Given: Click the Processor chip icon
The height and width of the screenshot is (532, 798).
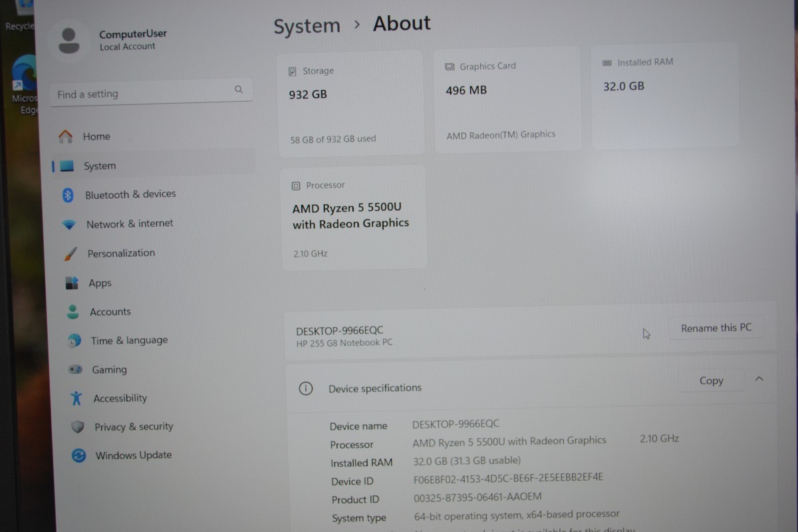Looking at the screenshot, I should pyautogui.click(x=296, y=186).
